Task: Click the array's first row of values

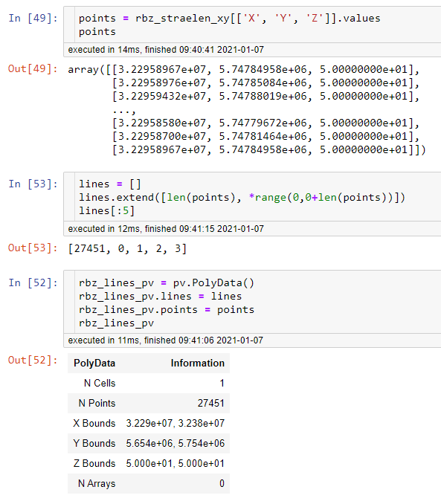Action: (243, 69)
